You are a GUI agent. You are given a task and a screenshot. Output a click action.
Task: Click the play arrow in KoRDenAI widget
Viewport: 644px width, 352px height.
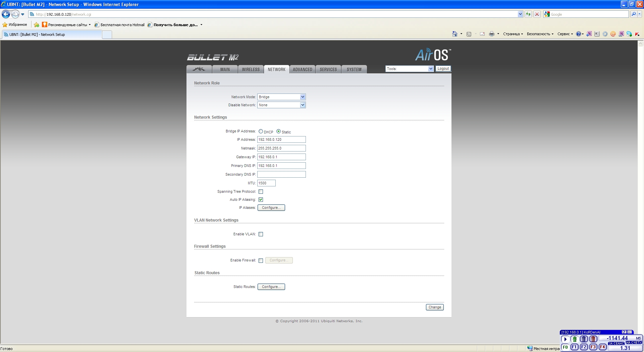point(565,339)
